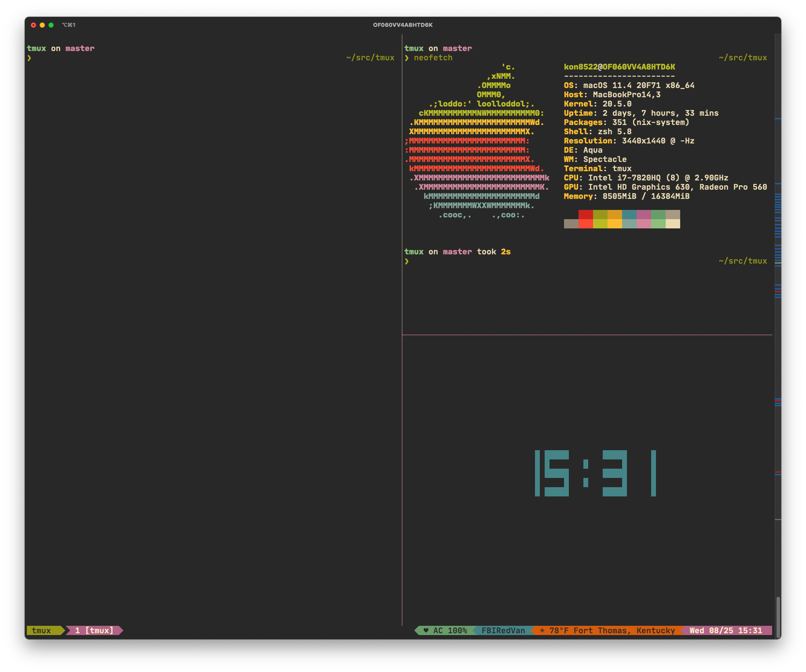Click the WM: Spectacle line
Viewport: 806px width, 672px height.
[x=595, y=159]
